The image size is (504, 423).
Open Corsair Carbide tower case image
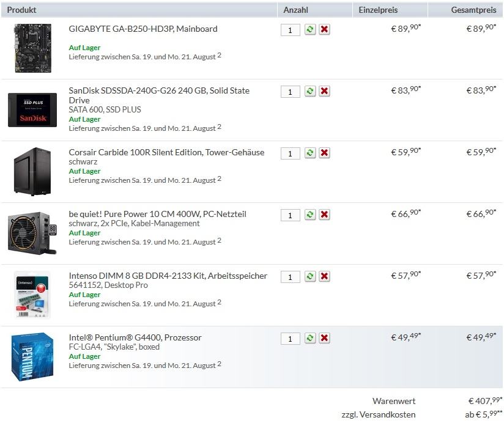tap(32, 172)
